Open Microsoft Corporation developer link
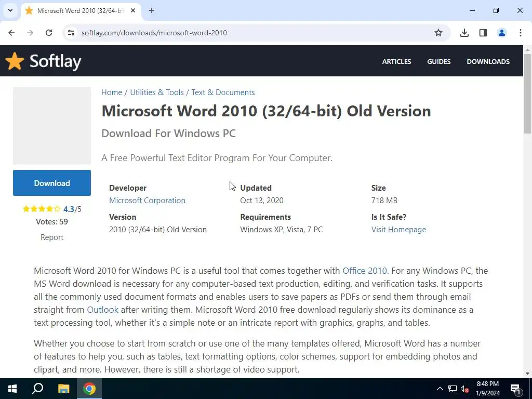Viewport: 532px width, 399px height. (147, 200)
